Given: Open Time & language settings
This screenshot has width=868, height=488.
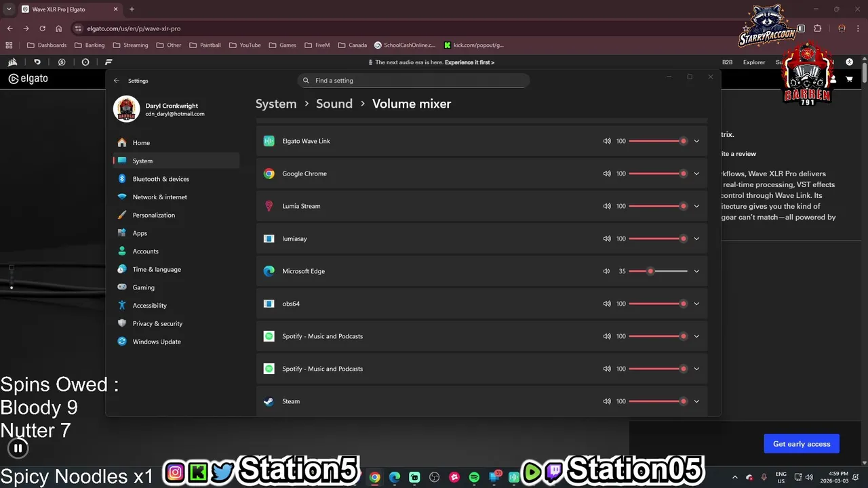Looking at the screenshot, I should click(176, 269).
